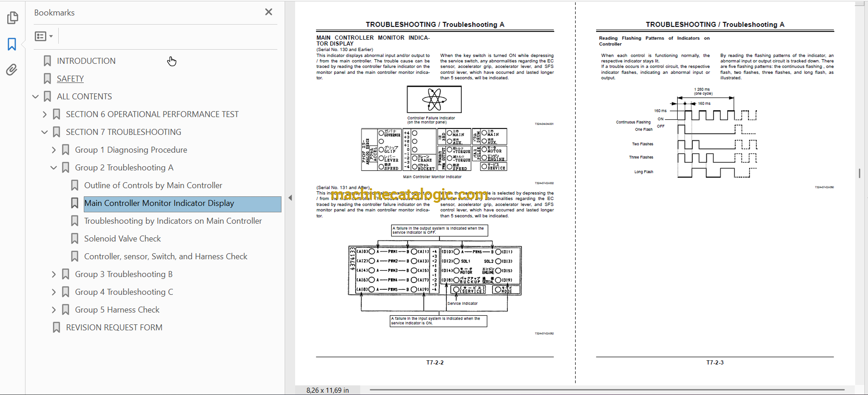Select the ALL CONTENTS bookmark
This screenshot has width=868, height=395.
pos(84,96)
